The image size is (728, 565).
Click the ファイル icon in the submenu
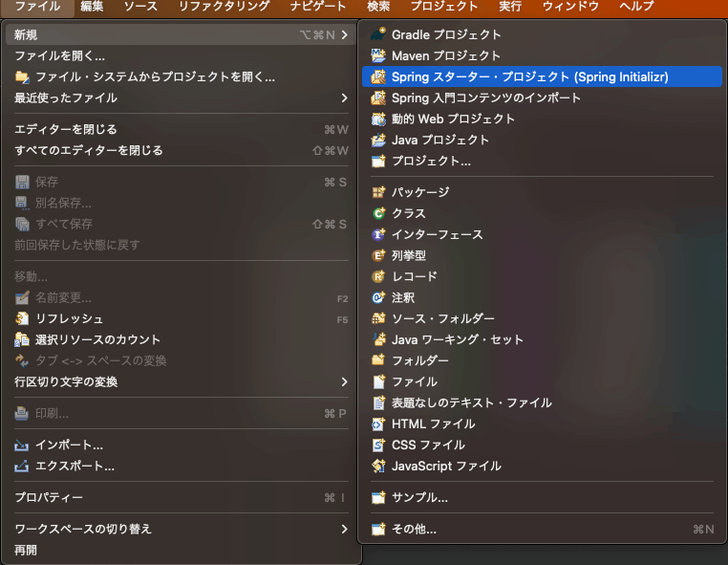[x=378, y=381]
